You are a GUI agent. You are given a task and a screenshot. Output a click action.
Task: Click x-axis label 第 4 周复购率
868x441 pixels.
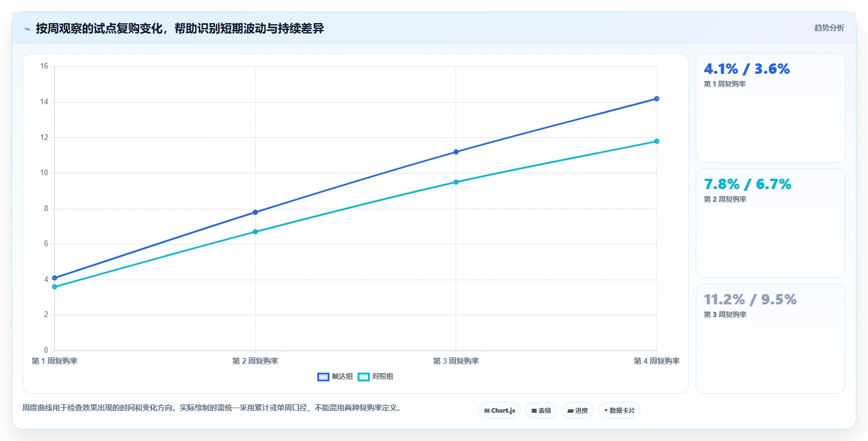click(657, 361)
